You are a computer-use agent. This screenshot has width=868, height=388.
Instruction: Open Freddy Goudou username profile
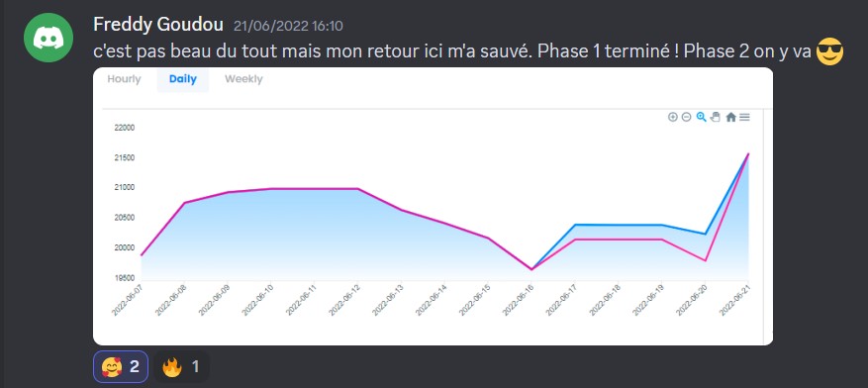coord(158,25)
